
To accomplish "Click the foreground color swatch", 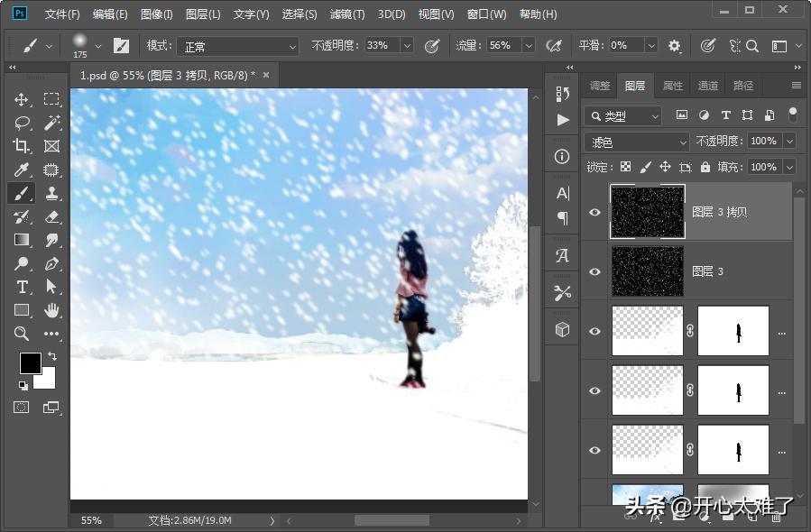I will click(x=31, y=362).
